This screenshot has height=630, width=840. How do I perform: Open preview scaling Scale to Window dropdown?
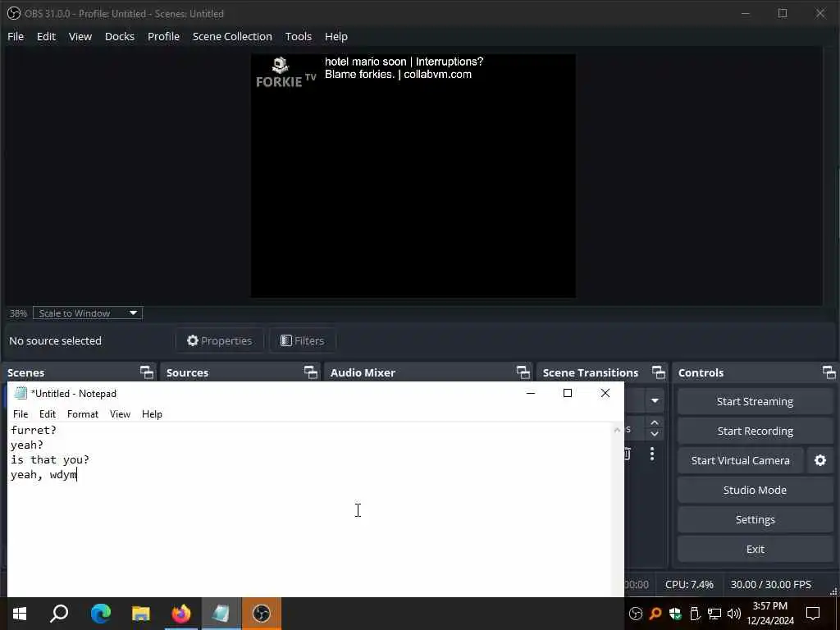(87, 313)
